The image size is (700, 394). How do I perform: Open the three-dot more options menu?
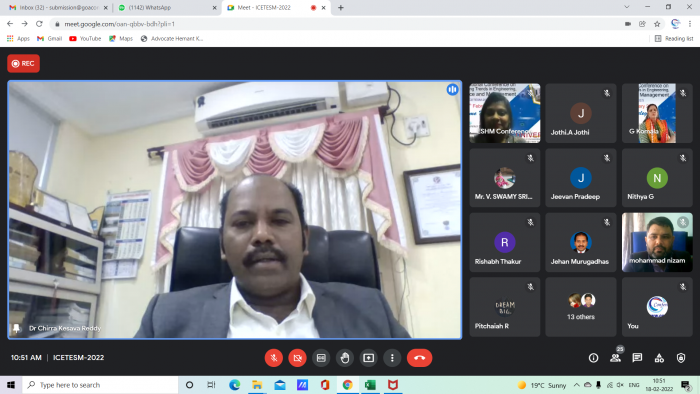point(392,358)
